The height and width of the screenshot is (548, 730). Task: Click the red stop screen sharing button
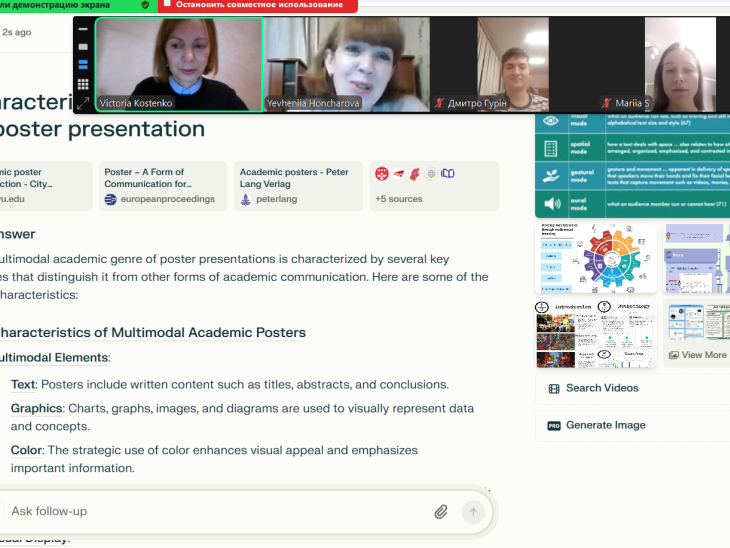tap(258, 6)
